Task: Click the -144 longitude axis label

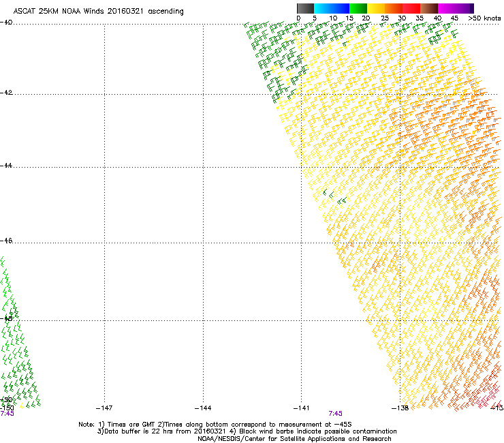Action: [x=203, y=408]
